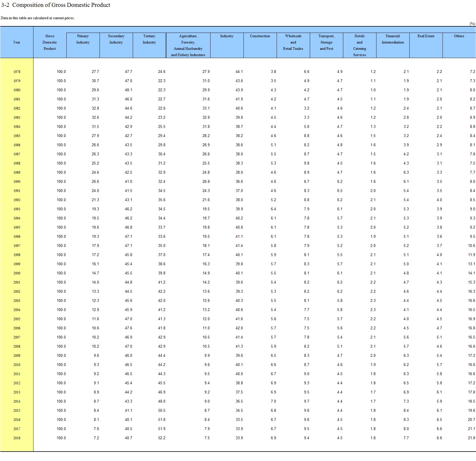Click Others value 20.7 for 2016
The image size is (476, 461).
click(472, 420)
